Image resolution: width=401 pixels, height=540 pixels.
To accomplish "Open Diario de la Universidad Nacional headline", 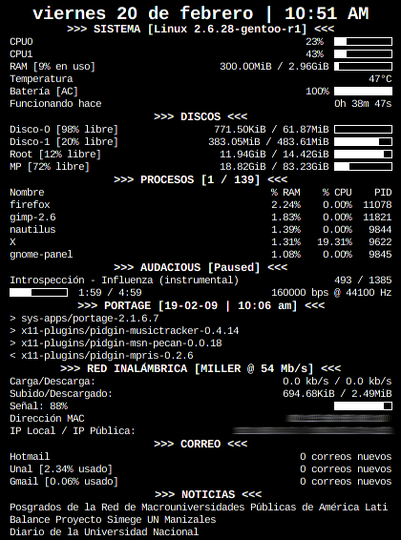I will tap(104, 532).
